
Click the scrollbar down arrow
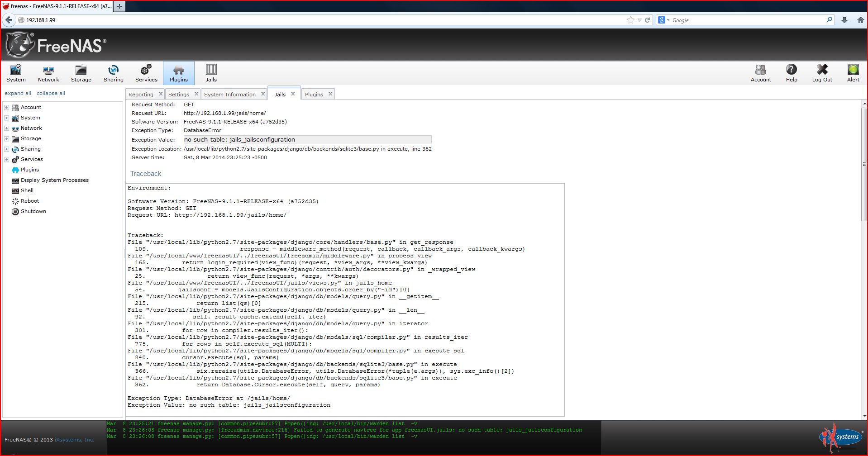pyautogui.click(x=864, y=416)
